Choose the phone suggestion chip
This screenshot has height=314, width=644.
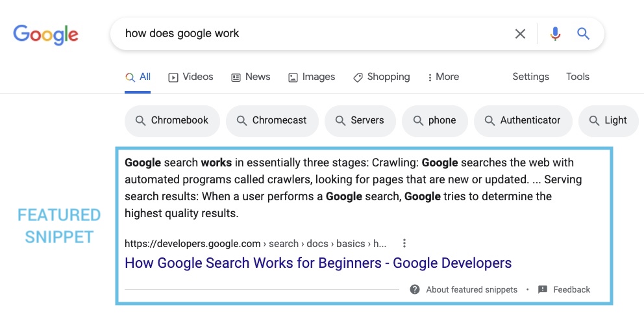point(434,120)
